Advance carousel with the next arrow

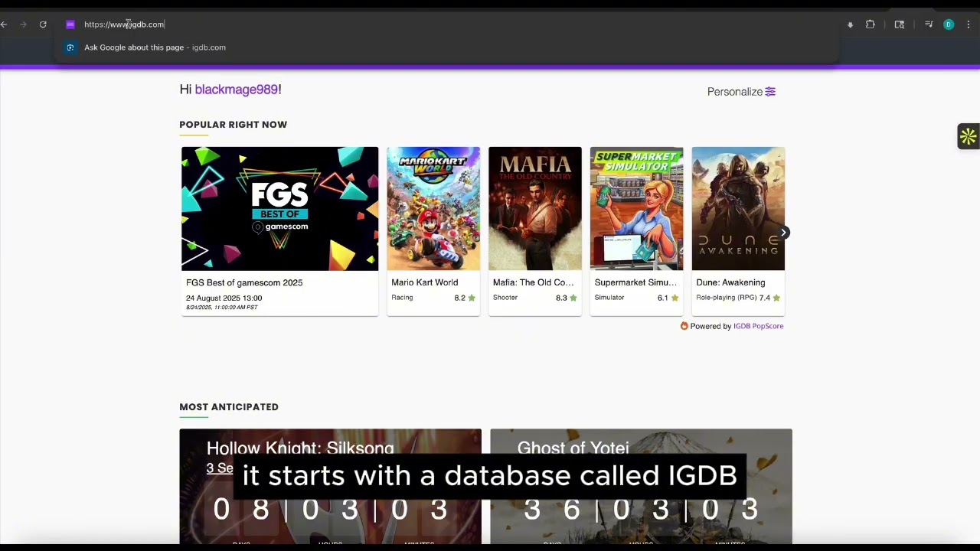click(783, 232)
